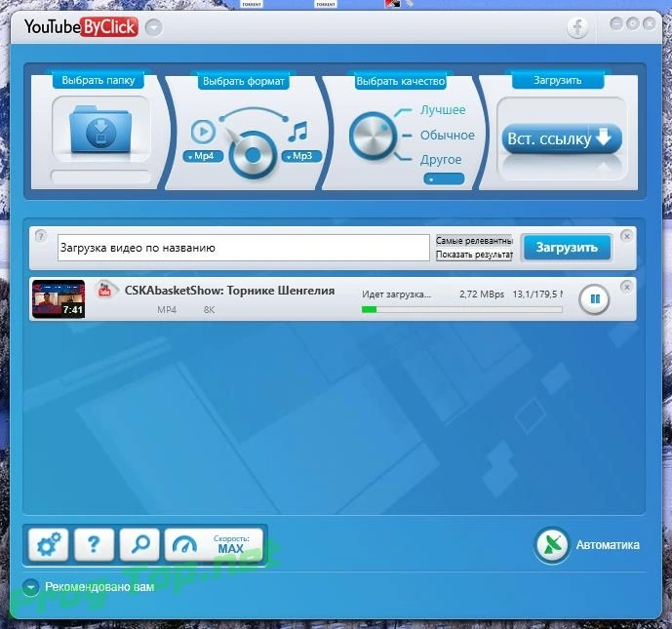The image size is (672, 629).
Task: Select Показать результат option
Action: pos(474,255)
